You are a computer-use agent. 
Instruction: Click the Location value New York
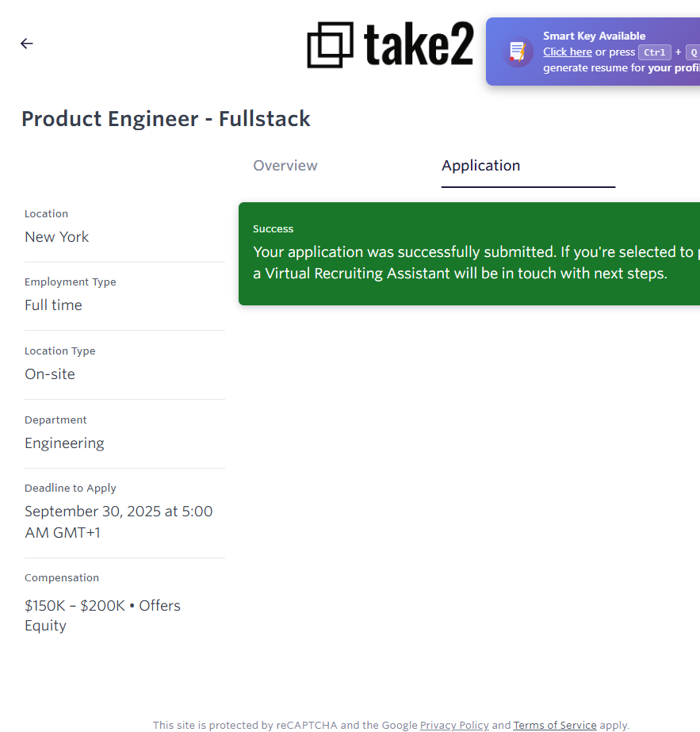pos(56,236)
